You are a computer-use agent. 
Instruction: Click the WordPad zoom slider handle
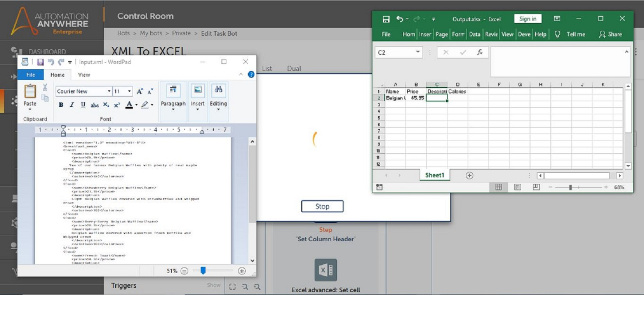[203, 270]
